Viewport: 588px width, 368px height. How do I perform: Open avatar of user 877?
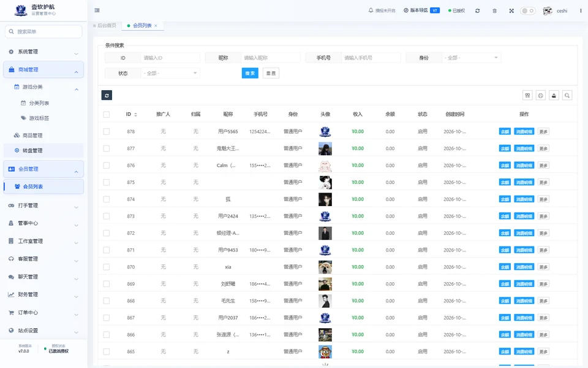pos(325,148)
